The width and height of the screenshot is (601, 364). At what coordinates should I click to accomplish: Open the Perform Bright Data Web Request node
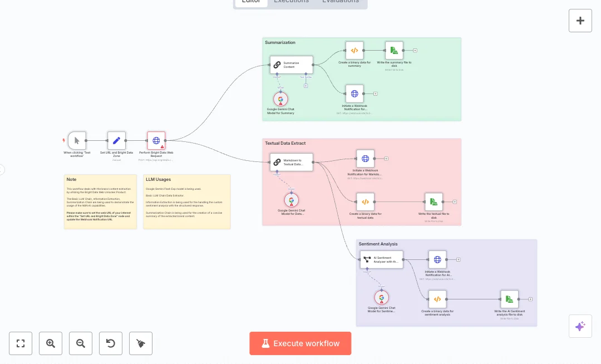[156, 140]
